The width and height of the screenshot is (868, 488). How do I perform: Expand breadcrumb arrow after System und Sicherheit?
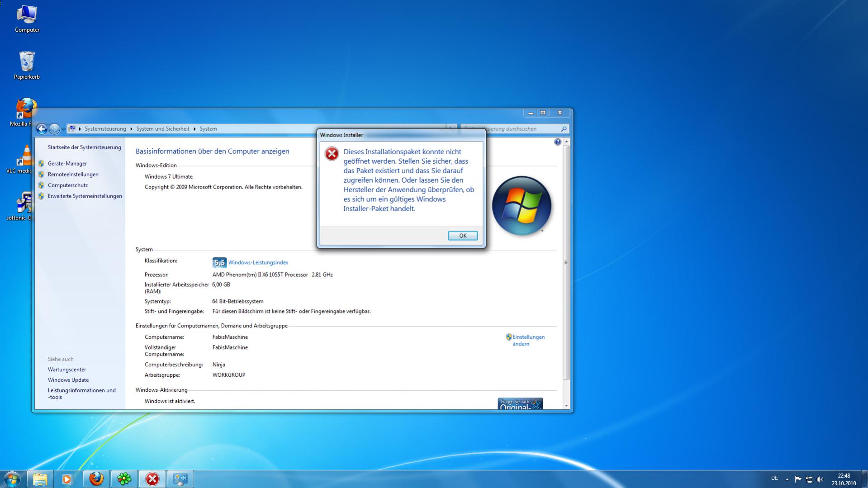(x=194, y=129)
